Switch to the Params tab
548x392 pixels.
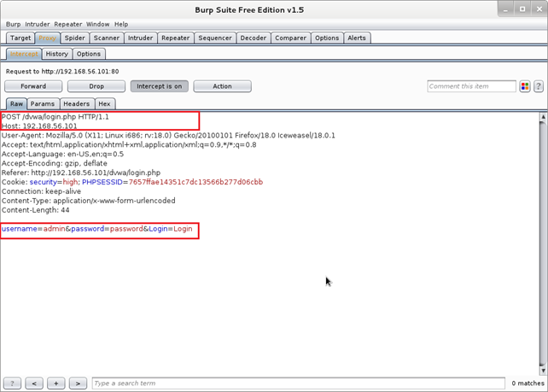[42, 103]
